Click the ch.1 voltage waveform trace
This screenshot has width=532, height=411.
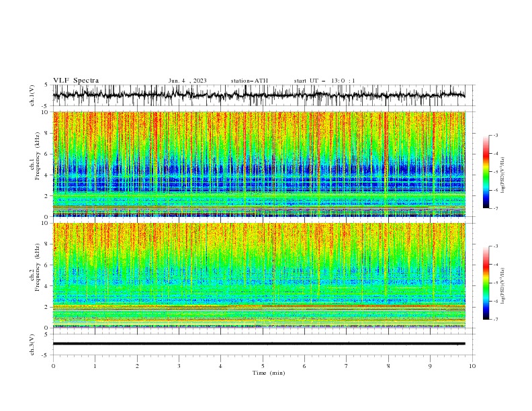point(259,95)
